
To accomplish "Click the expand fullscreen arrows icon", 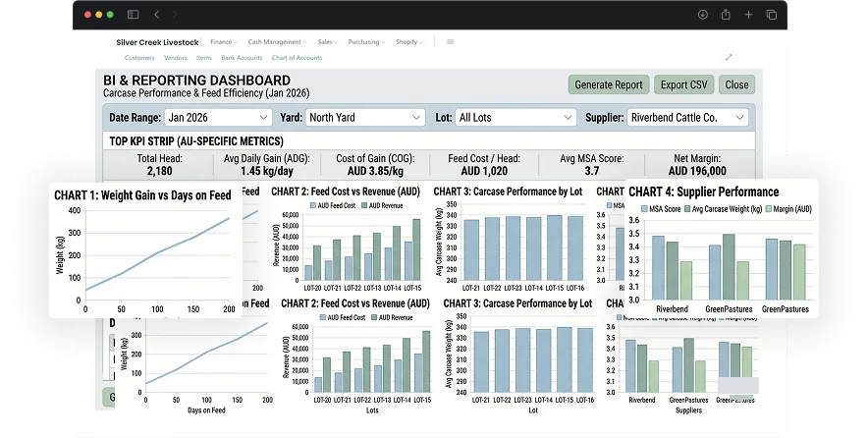I will 729,57.
